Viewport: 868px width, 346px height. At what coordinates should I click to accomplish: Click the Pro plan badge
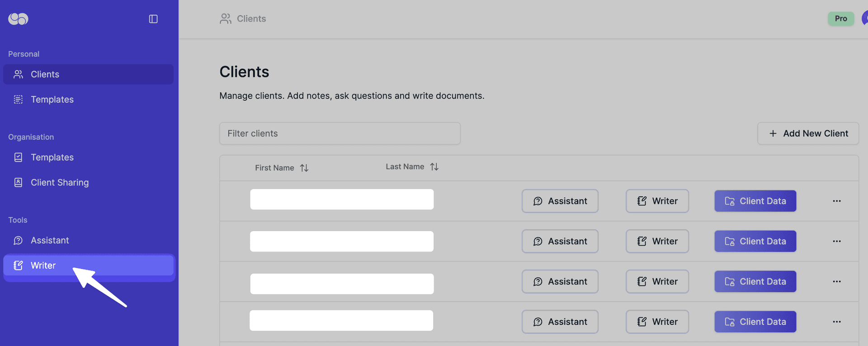840,19
